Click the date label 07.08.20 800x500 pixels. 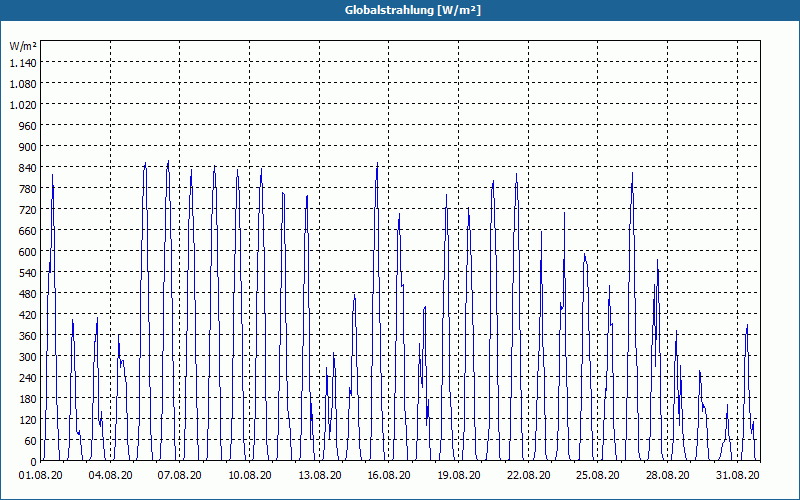tap(180, 475)
